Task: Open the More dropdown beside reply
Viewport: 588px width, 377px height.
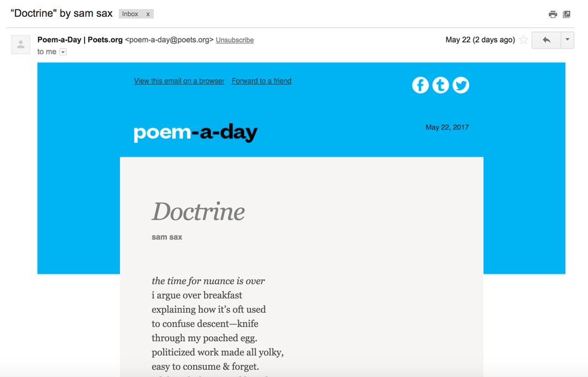Action: point(568,40)
